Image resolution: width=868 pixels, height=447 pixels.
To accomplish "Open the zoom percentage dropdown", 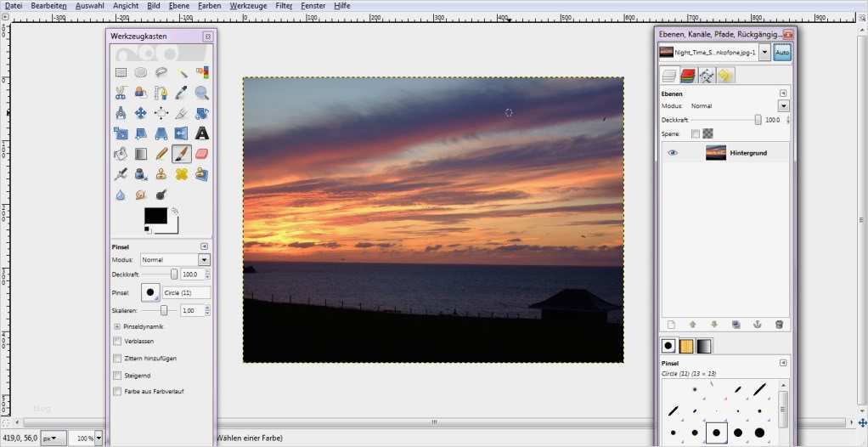I will coord(99,439).
